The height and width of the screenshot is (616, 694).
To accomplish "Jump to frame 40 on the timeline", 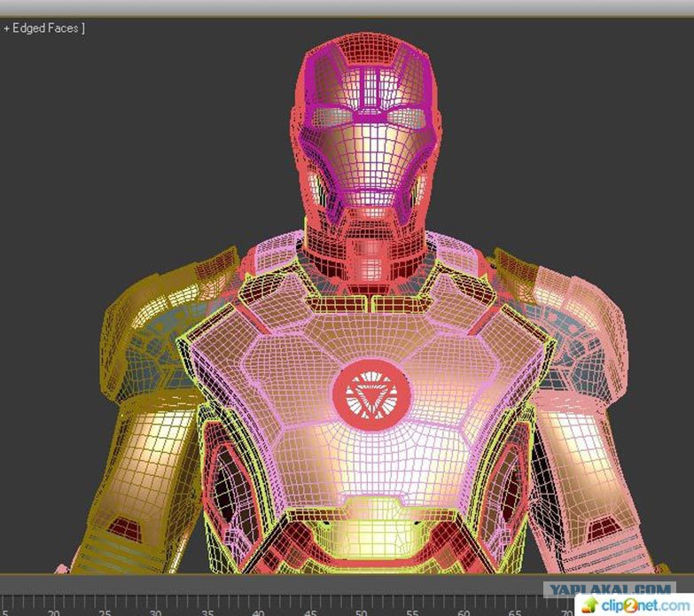I will (259, 612).
